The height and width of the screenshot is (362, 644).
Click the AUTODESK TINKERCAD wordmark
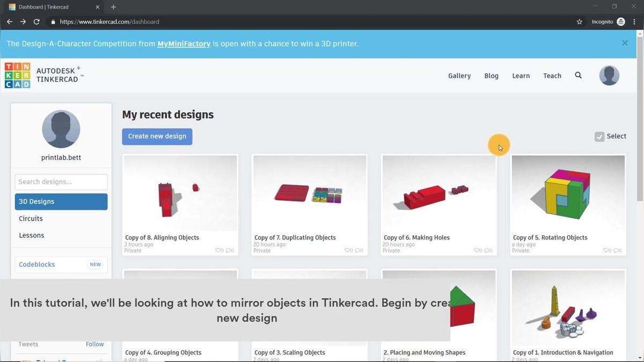coord(60,75)
